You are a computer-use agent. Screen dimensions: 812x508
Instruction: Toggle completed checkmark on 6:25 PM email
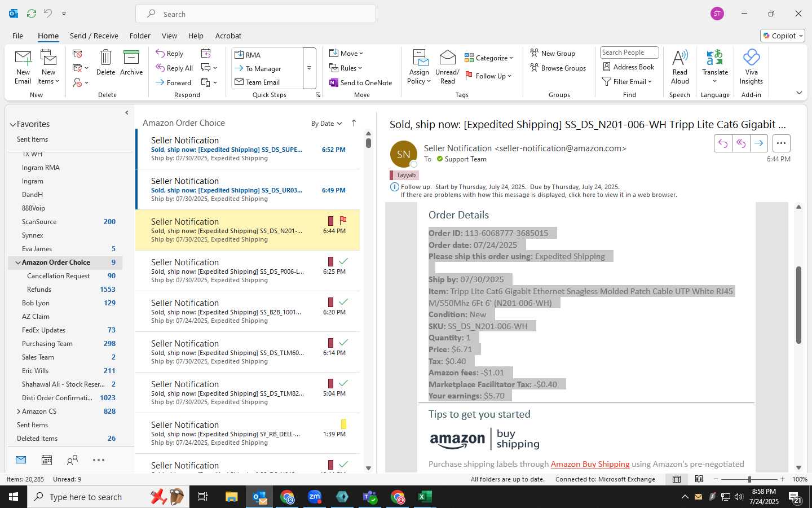(x=343, y=261)
